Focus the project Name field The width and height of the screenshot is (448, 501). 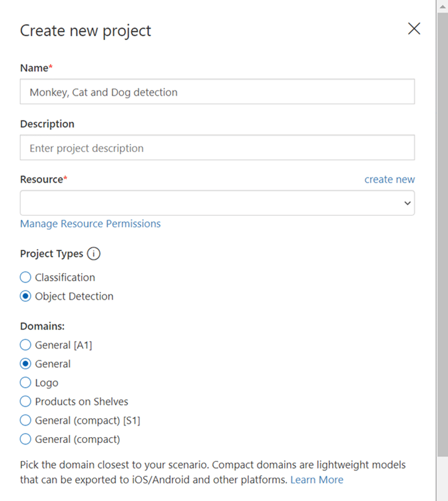[217, 92]
